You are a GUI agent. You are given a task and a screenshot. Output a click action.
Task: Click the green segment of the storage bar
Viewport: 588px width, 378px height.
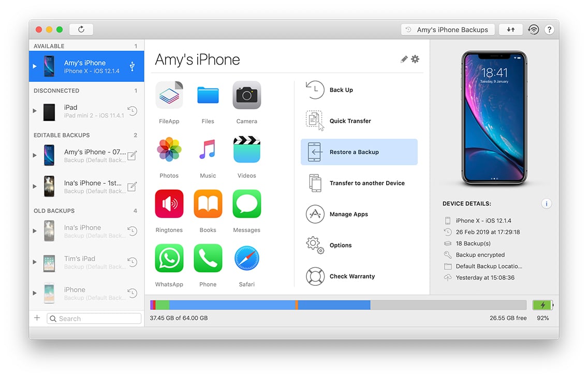point(162,305)
